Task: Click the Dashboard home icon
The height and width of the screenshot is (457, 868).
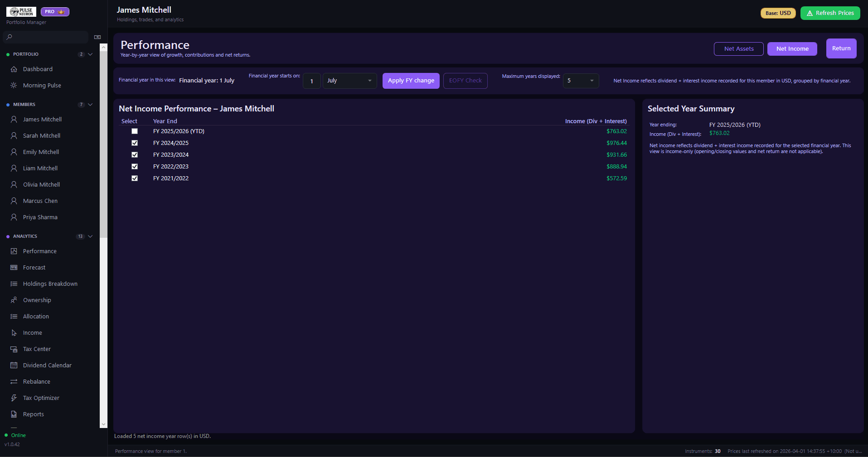Action: click(14, 69)
